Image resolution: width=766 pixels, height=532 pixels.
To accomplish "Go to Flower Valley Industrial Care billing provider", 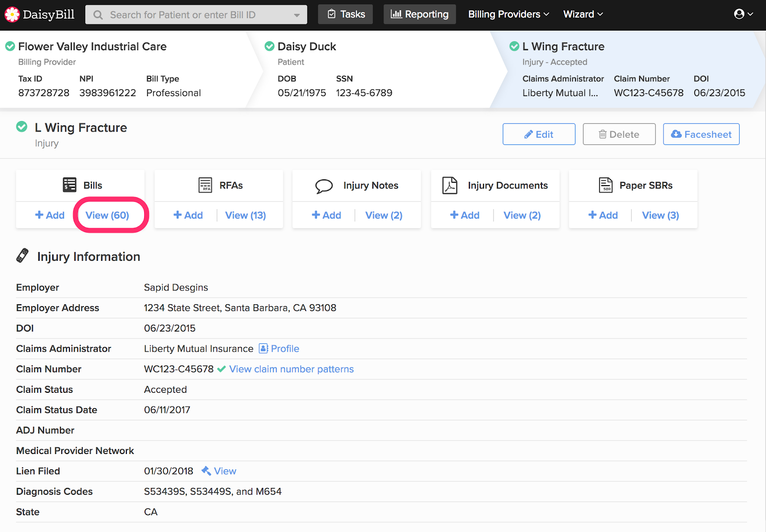I will click(x=92, y=46).
